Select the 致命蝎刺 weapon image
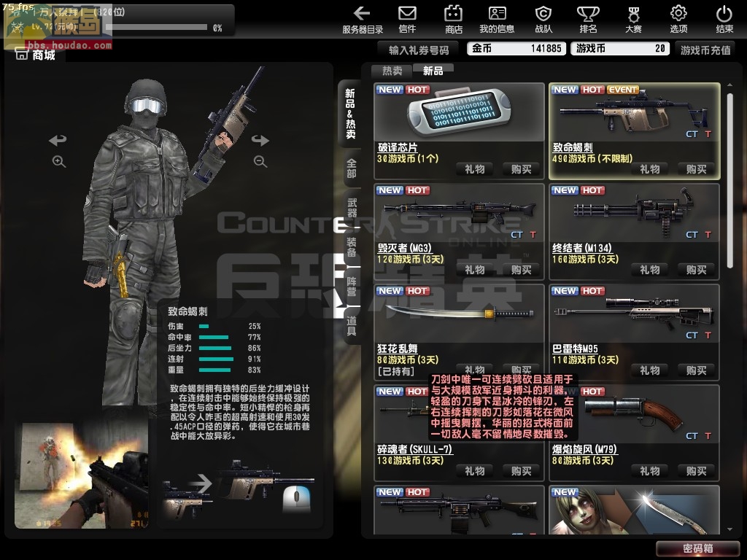 tap(634, 113)
